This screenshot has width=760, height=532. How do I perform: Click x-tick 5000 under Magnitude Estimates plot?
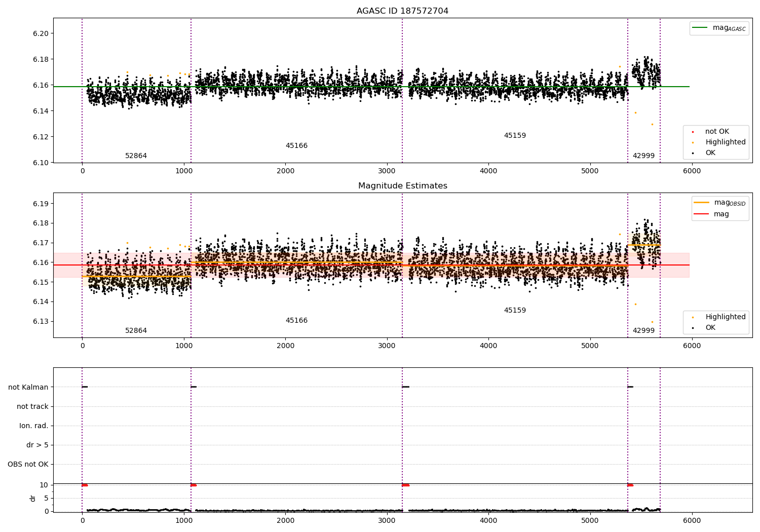coord(590,346)
